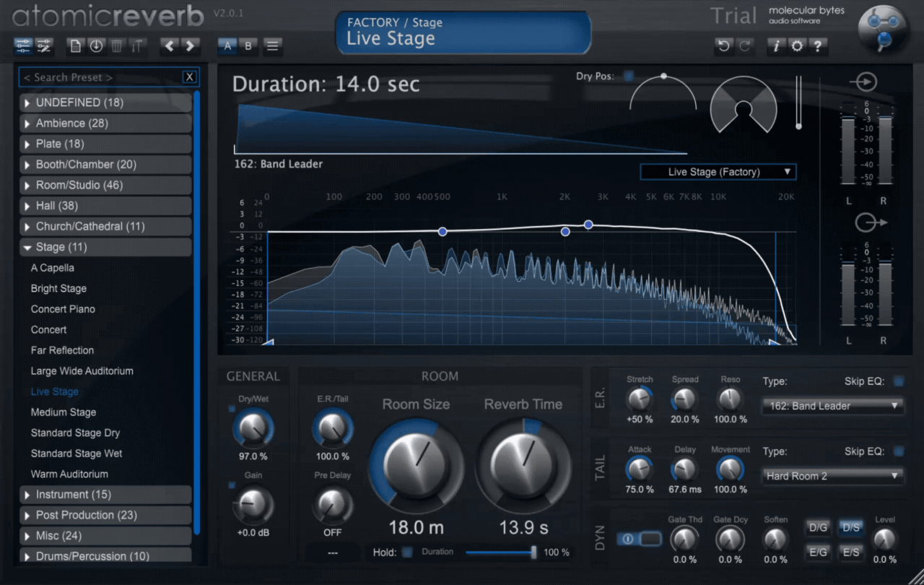
Task: Open the E.R. Type 162: Band Leader dropdown
Action: click(x=833, y=406)
